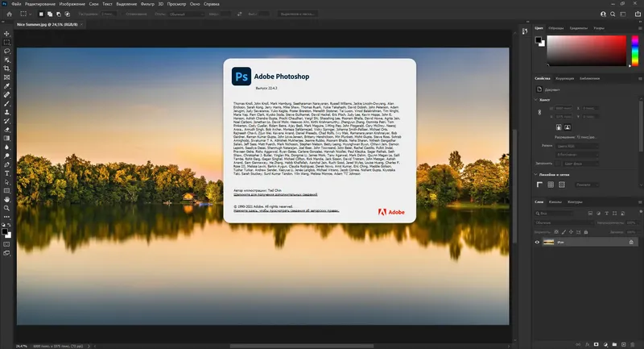Open the Edit Toolbar three-dots button
Viewport: 644px width, 349px height.
6,217
